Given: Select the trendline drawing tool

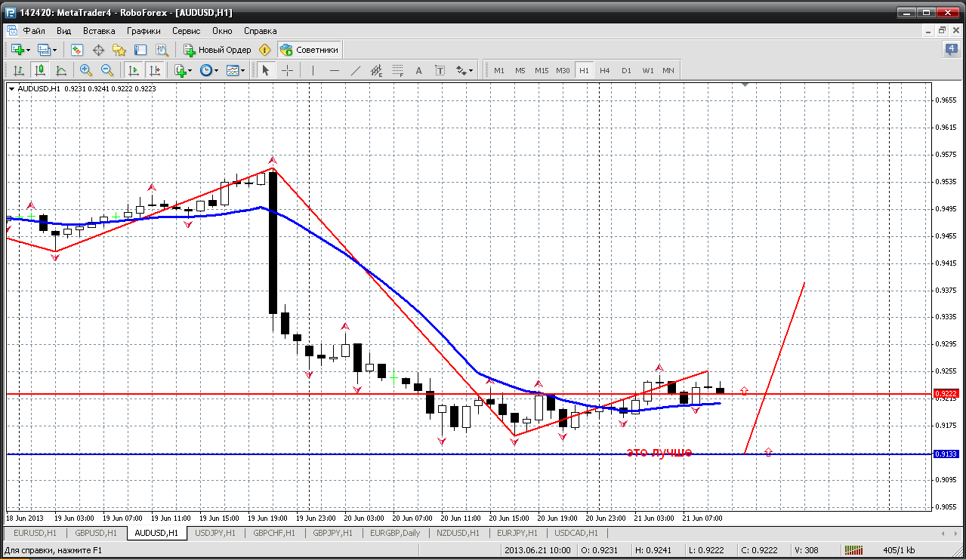Looking at the screenshot, I should click(356, 70).
